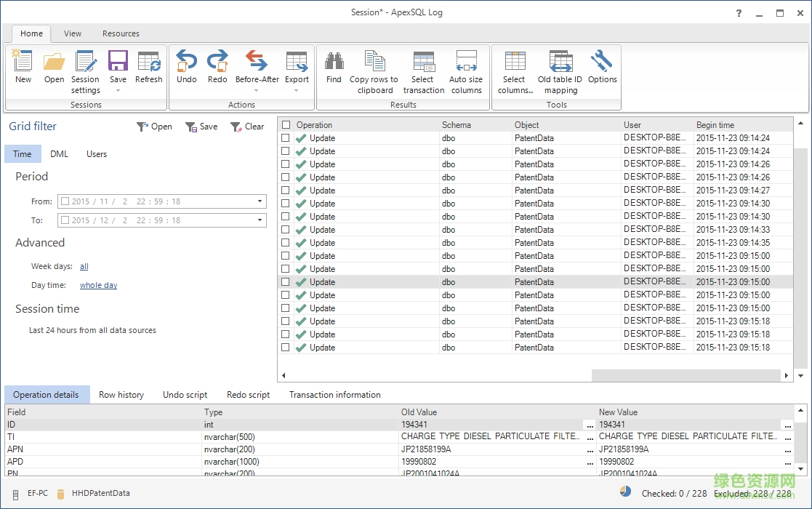812x509 pixels.
Task: Open the Session settings
Action: click(85, 71)
